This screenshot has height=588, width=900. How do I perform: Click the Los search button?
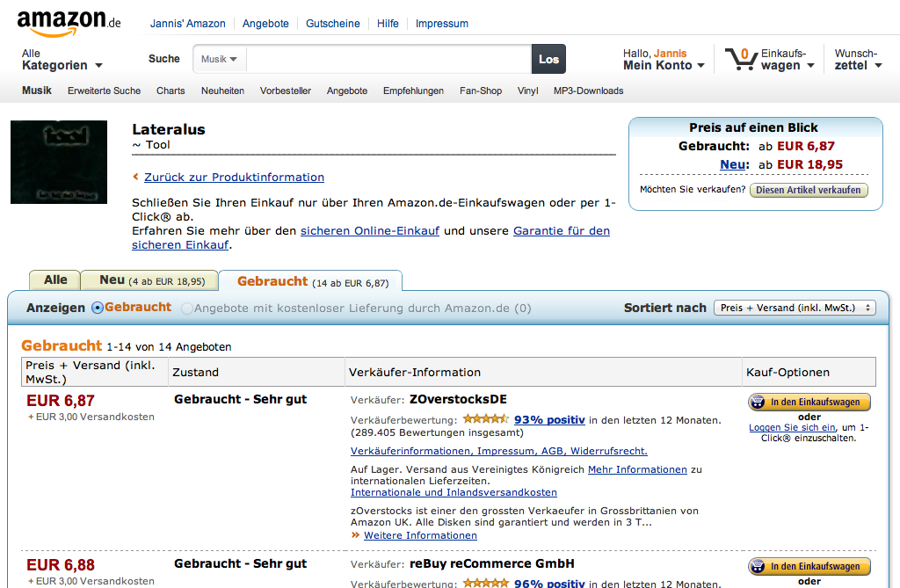pos(548,59)
